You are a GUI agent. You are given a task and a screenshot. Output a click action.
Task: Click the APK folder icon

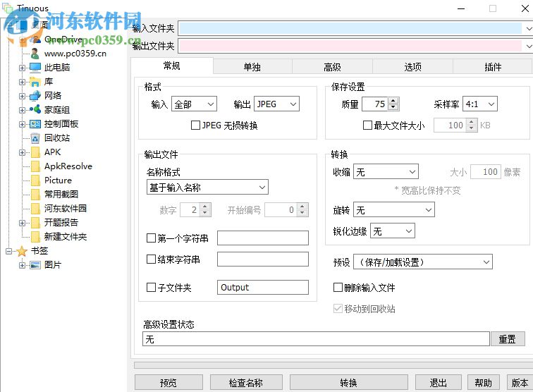[x=35, y=152]
